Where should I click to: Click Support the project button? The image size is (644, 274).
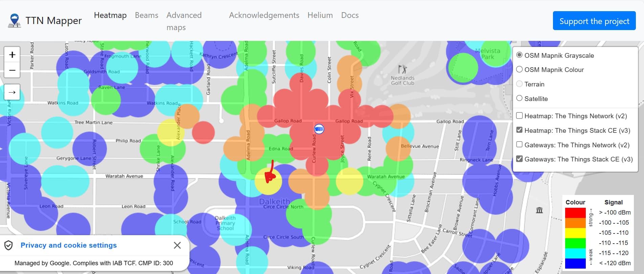click(x=594, y=21)
